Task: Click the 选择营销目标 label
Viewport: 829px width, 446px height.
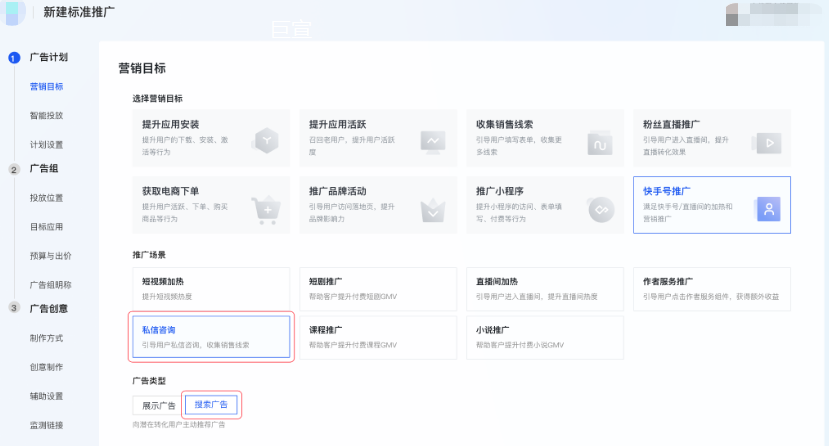Action: 158,99
